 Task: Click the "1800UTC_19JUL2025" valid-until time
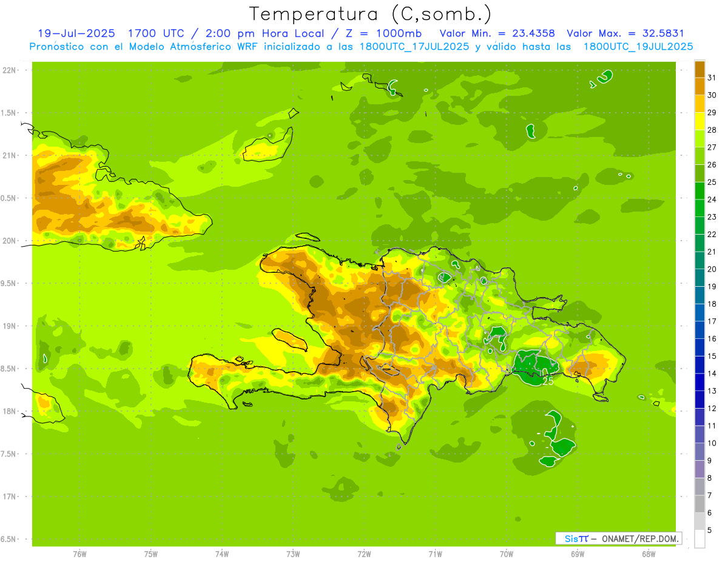(638, 47)
